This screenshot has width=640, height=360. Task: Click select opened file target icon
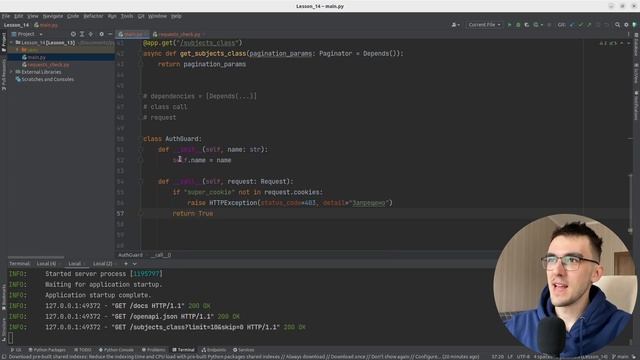[x=73, y=34]
